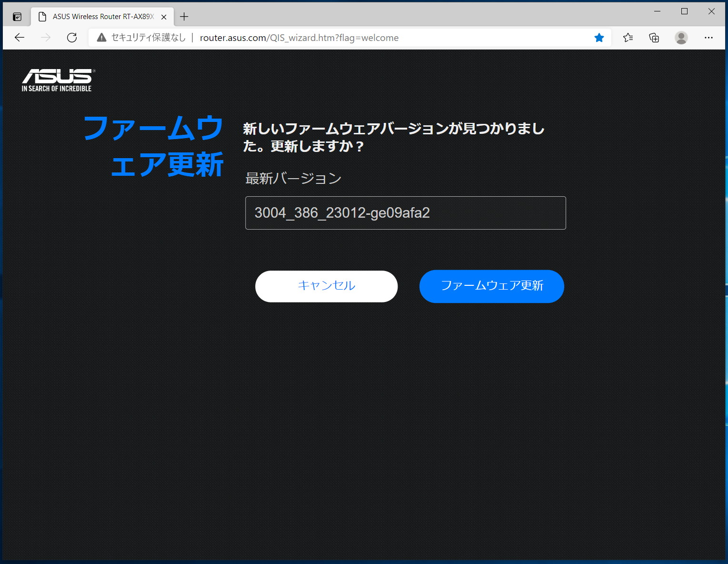728x564 pixels.
Task: Maximize the browser window
Action: [684, 11]
